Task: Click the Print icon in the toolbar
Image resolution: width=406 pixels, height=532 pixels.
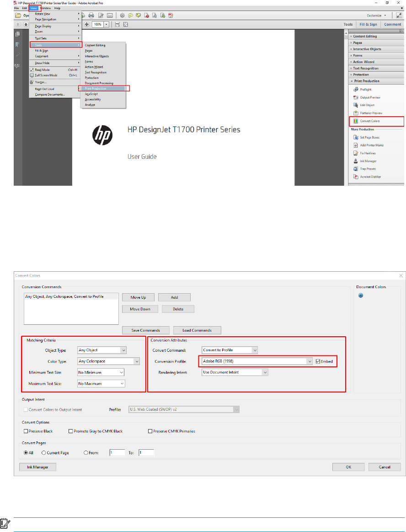Action: pyautogui.click(x=91, y=15)
